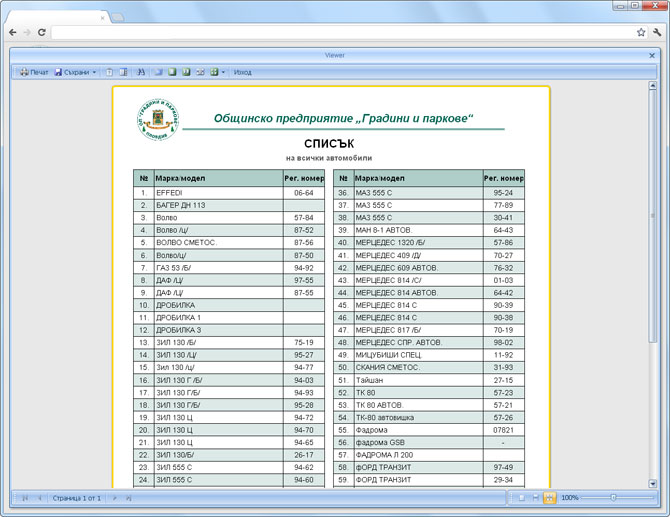Go to last page in status bar
Image resolution: width=670 pixels, height=517 pixels.
(129, 498)
